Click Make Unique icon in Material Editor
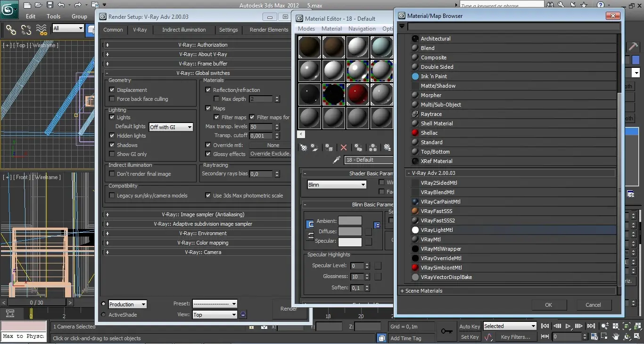644x344 pixels. click(373, 147)
